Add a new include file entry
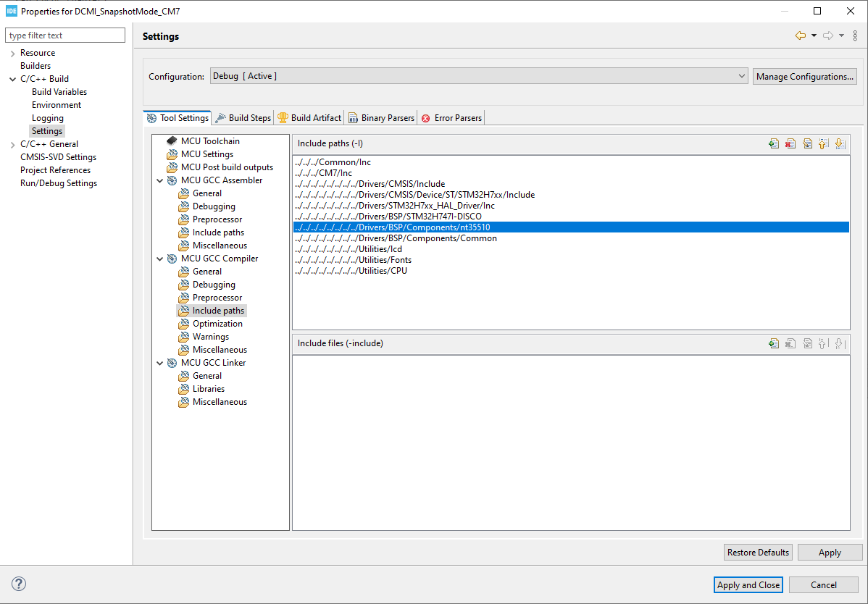 point(773,343)
